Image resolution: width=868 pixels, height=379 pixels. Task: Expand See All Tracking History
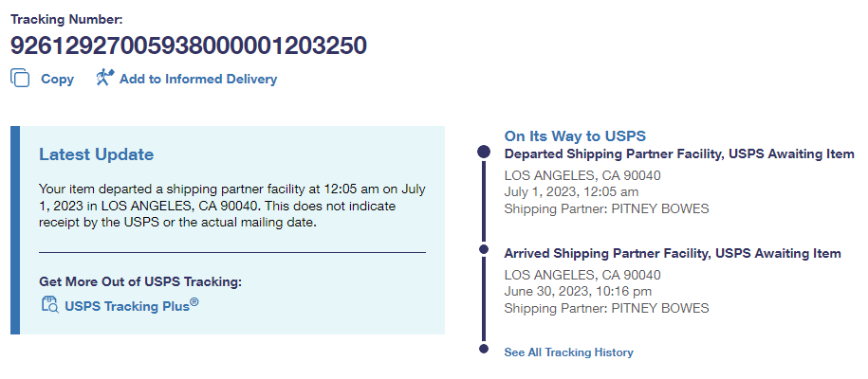[568, 352]
